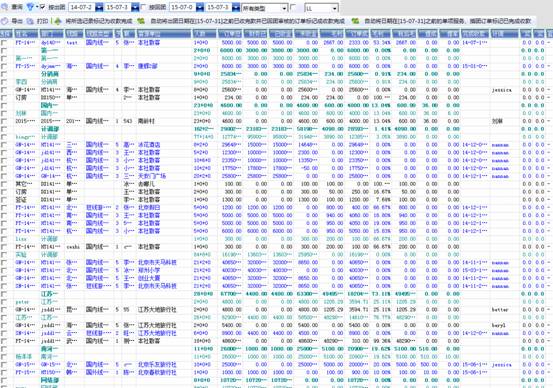
Task: Click the 查询 query button label
Action: [x=17, y=7]
